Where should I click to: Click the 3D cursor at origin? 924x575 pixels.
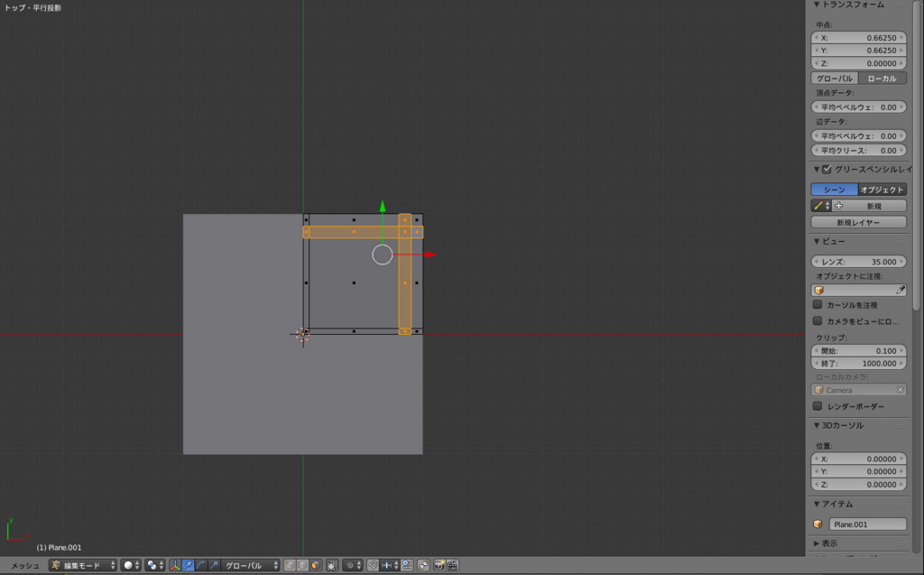303,334
